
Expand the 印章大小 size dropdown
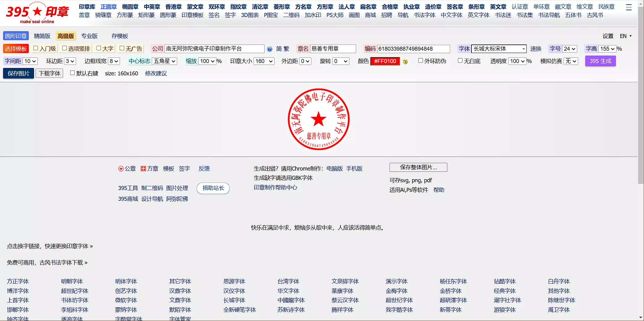[x=264, y=61]
